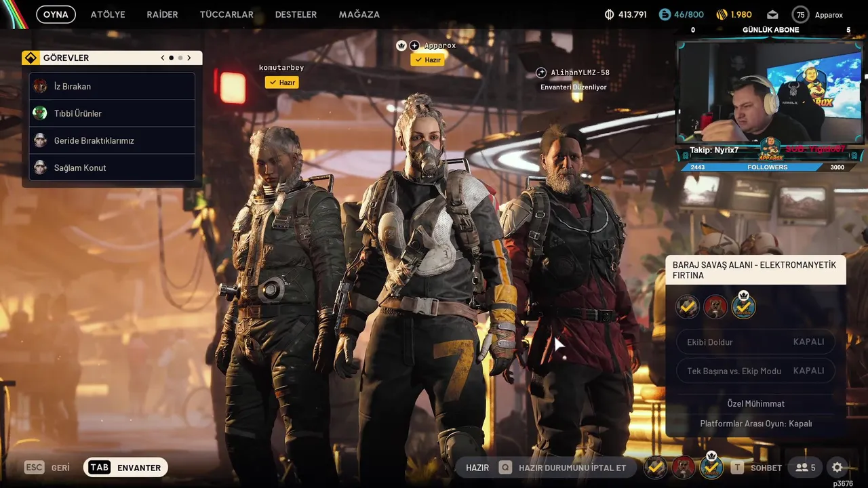Click the GÜNLÜK ABONE counter bar

click(x=770, y=30)
